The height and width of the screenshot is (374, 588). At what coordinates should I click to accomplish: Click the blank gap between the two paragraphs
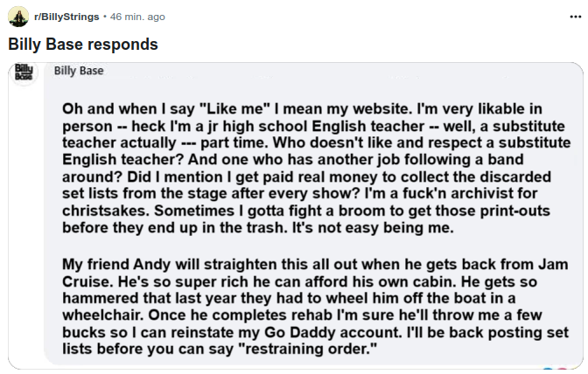316,246
